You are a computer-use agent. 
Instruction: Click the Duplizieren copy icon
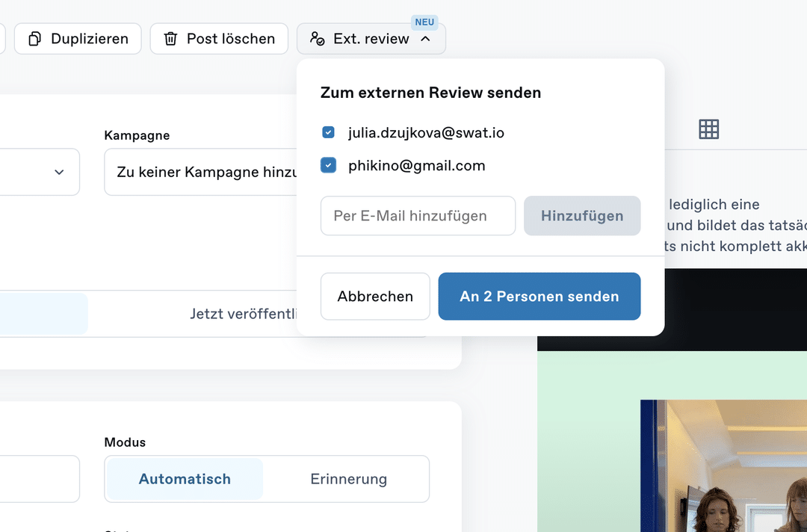(34, 39)
